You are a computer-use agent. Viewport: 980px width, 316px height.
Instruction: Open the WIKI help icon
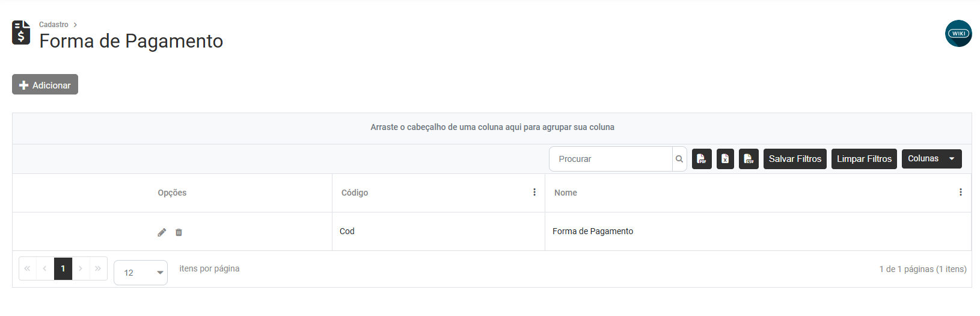tap(958, 34)
